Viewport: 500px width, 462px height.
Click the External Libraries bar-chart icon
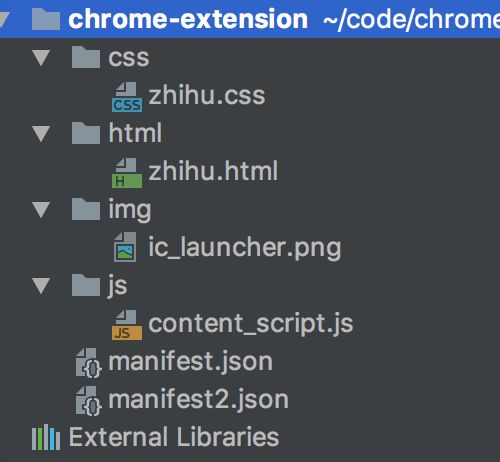46,437
